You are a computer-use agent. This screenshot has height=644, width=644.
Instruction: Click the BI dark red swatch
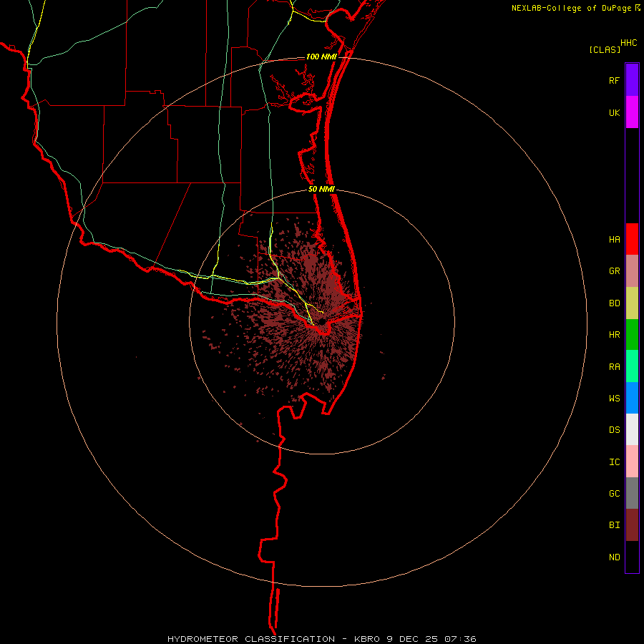[632, 525]
